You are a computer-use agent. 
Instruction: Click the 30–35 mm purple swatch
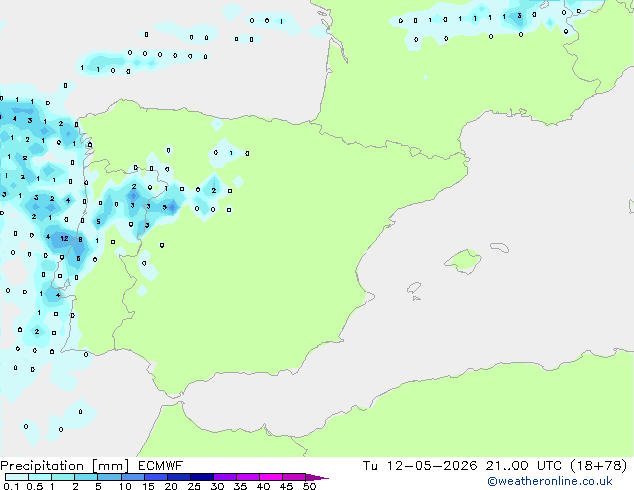(x=225, y=477)
